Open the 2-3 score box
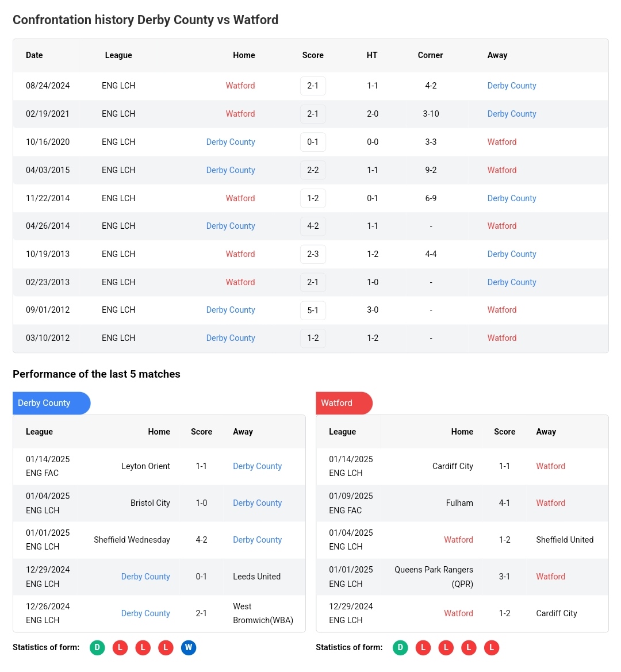621x672 pixels. tap(313, 254)
